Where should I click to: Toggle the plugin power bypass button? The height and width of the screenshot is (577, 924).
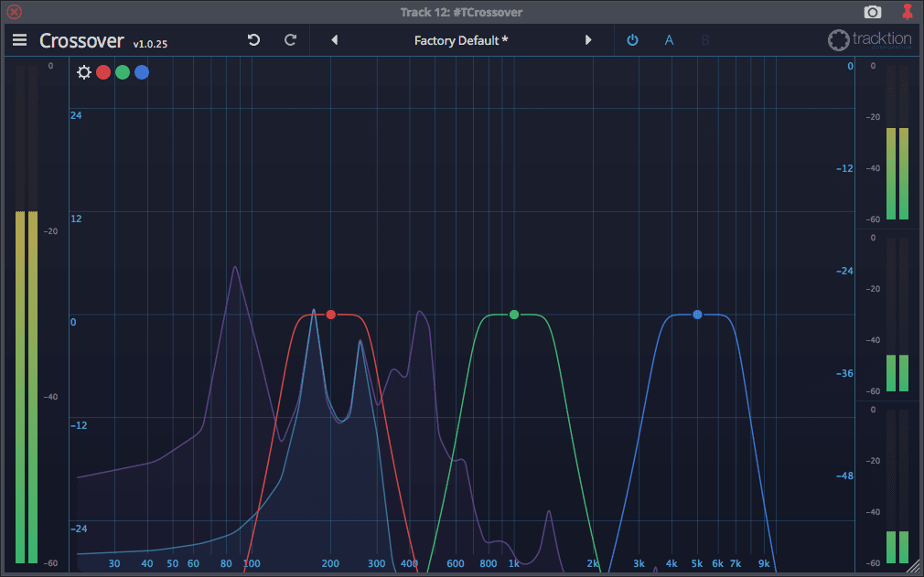632,40
